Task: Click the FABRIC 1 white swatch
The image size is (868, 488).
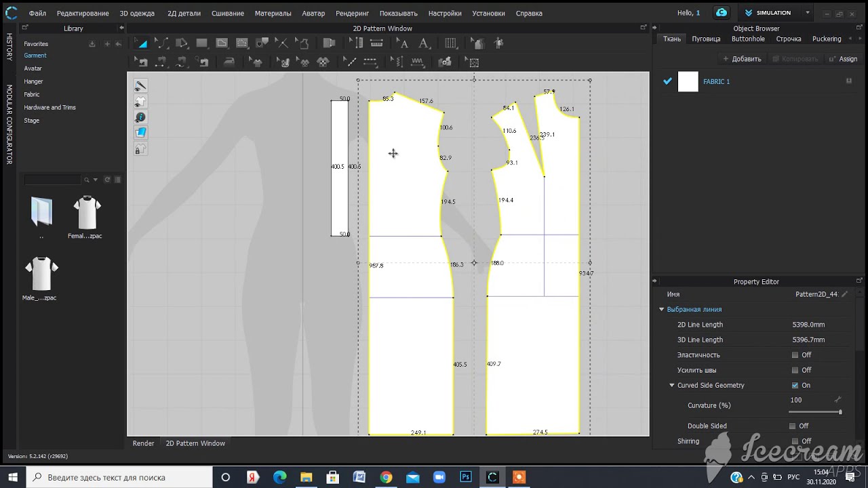Action: (688, 81)
